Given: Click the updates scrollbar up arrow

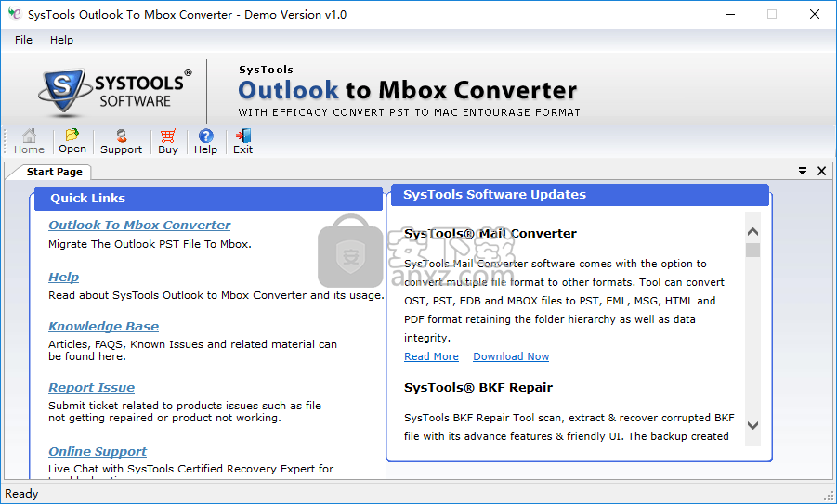Looking at the screenshot, I should [x=752, y=231].
